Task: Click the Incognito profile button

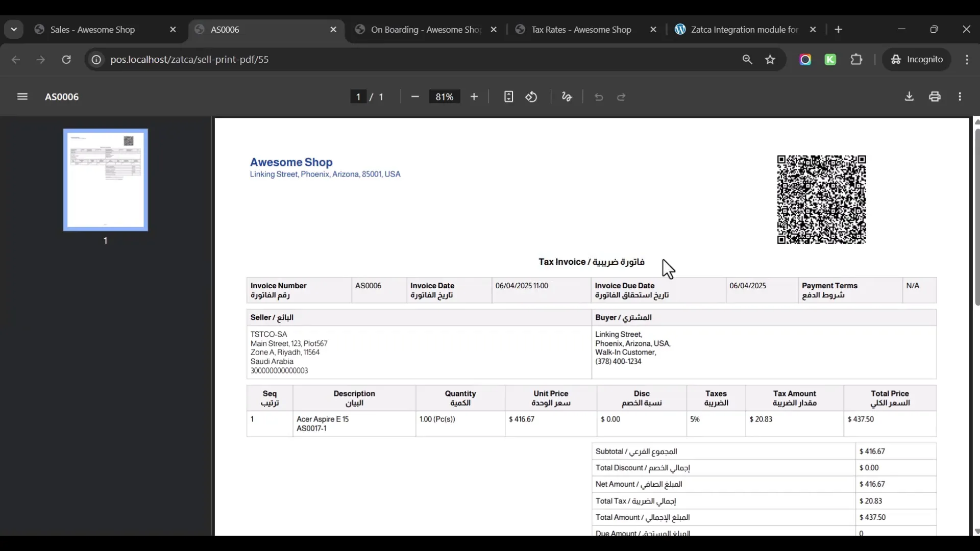Action: (917, 60)
